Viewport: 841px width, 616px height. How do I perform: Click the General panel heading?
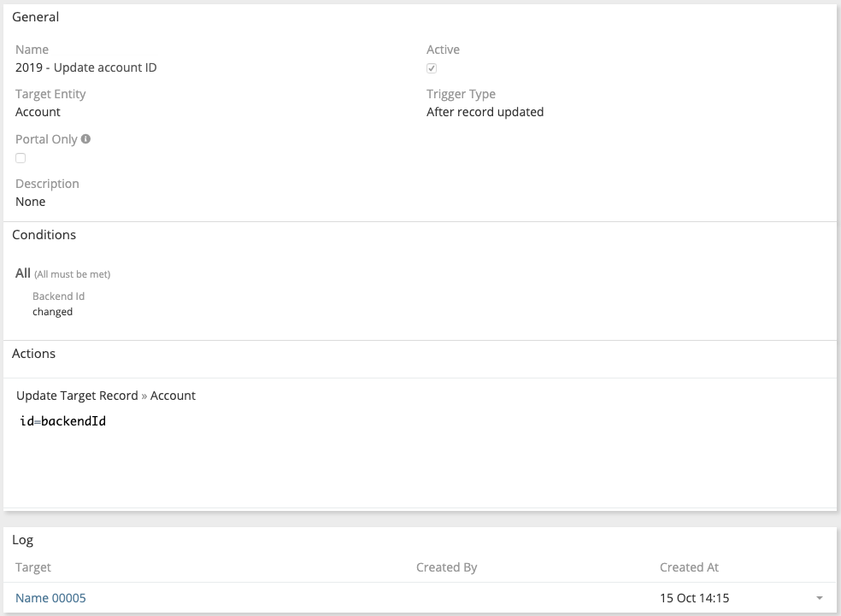tap(35, 16)
